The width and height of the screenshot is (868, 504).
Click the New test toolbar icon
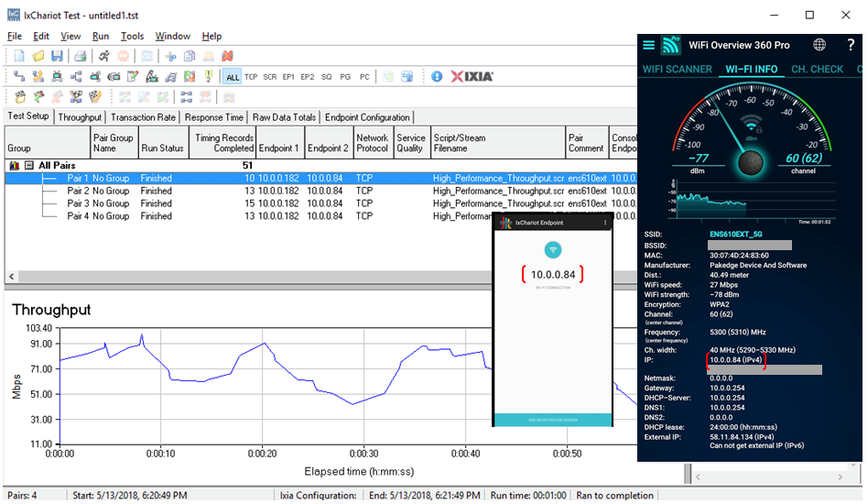(x=19, y=56)
